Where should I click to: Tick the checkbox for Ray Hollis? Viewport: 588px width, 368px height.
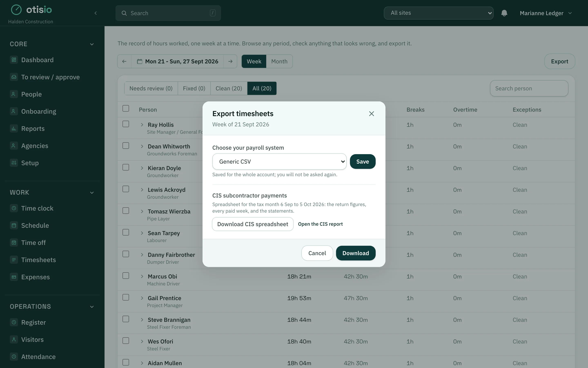tap(126, 124)
